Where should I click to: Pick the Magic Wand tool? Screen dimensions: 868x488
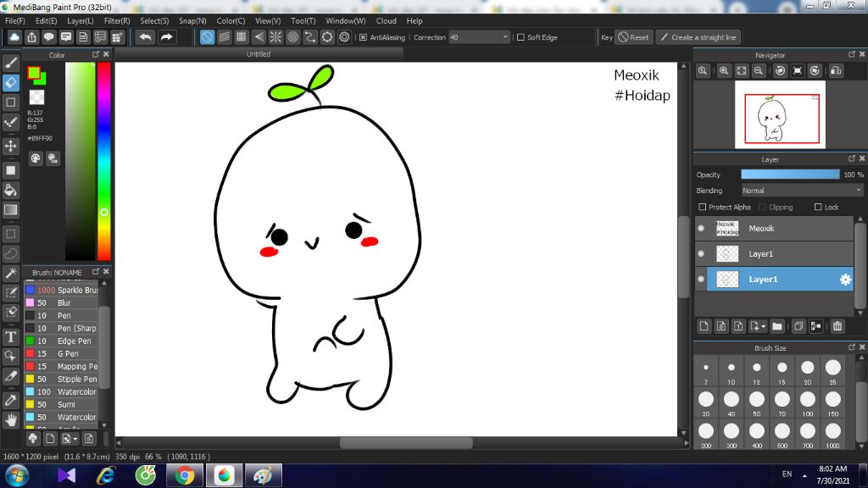point(10,274)
